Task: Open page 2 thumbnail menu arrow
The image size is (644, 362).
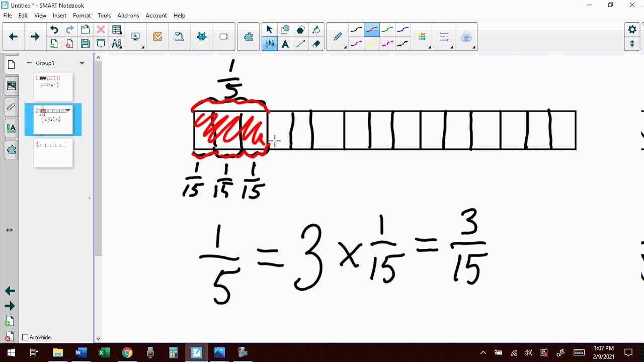Action: pyautogui.click(x=68, y=111)
